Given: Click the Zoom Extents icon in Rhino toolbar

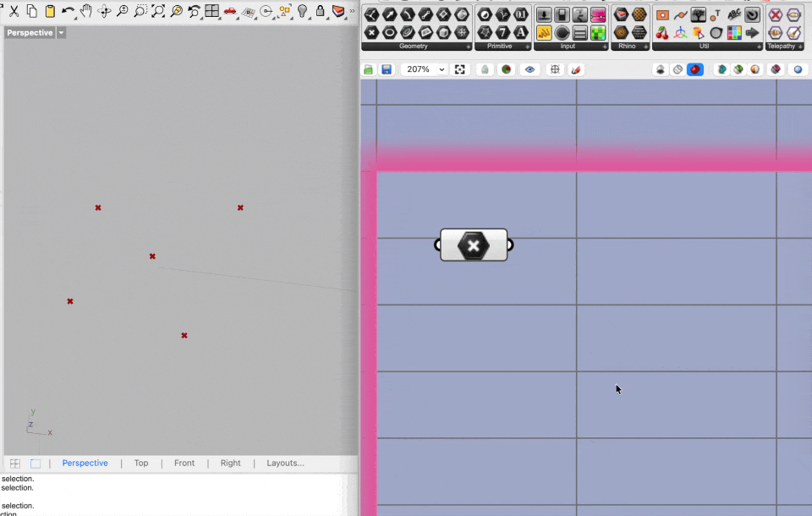Looking at the screenshot, I should (x=158, y=11).
